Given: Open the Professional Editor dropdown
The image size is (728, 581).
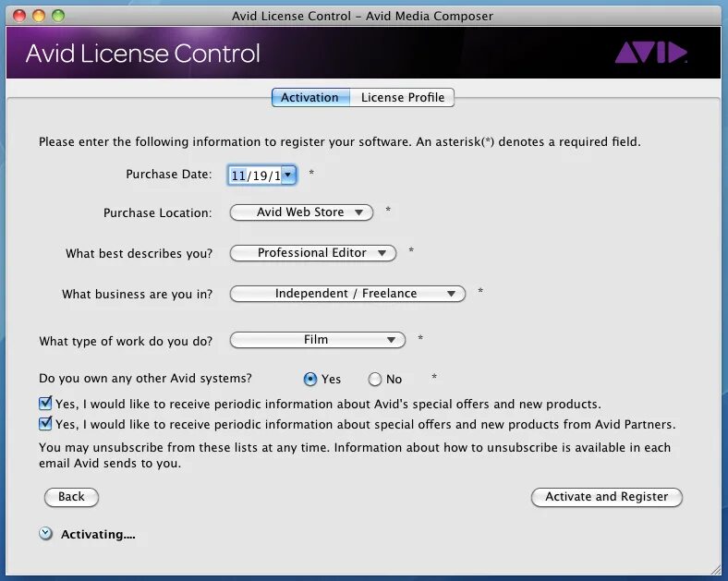Looking at the screenshot, I should tap(313, 253).
